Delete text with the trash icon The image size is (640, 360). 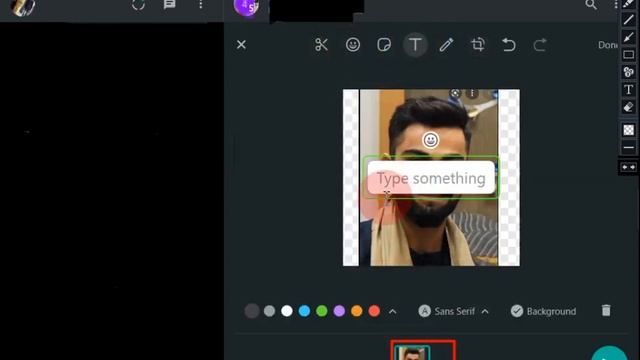[606, 311]
